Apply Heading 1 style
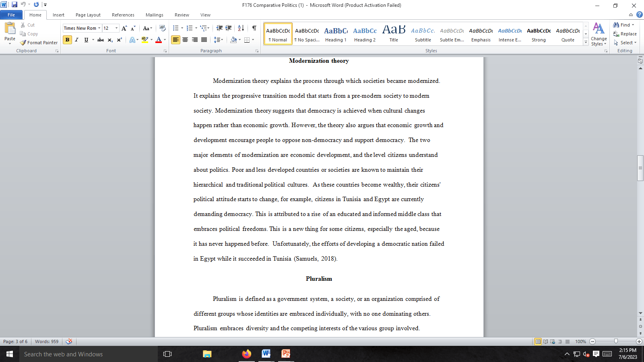The height and width of the screenshot is (362, 644). (336, 34)
